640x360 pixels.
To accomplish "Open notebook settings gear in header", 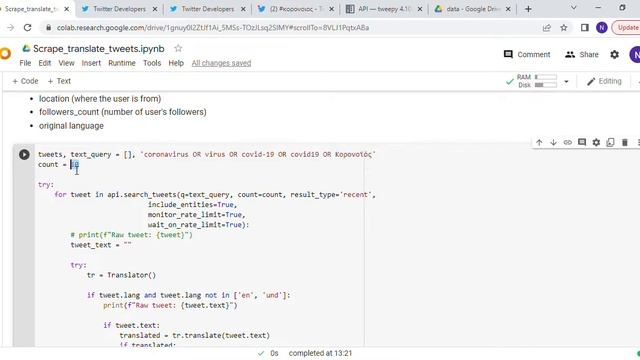I will (x=614, y=54).
